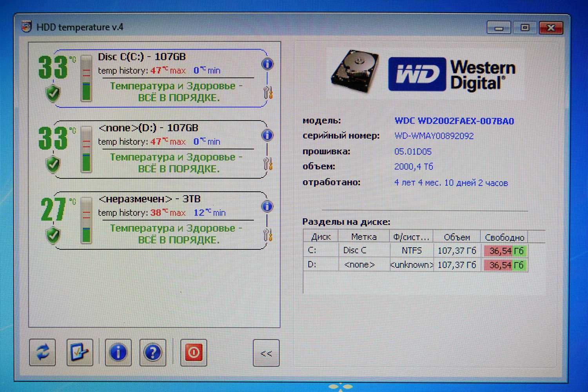Open the help question mark button
The height and width of the screenshot is (392, 588).
click(x=153, y=352)
